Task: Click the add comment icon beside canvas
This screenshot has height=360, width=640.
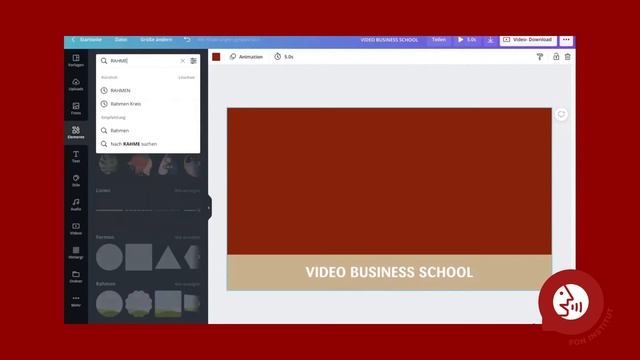Action: point(561,114)
